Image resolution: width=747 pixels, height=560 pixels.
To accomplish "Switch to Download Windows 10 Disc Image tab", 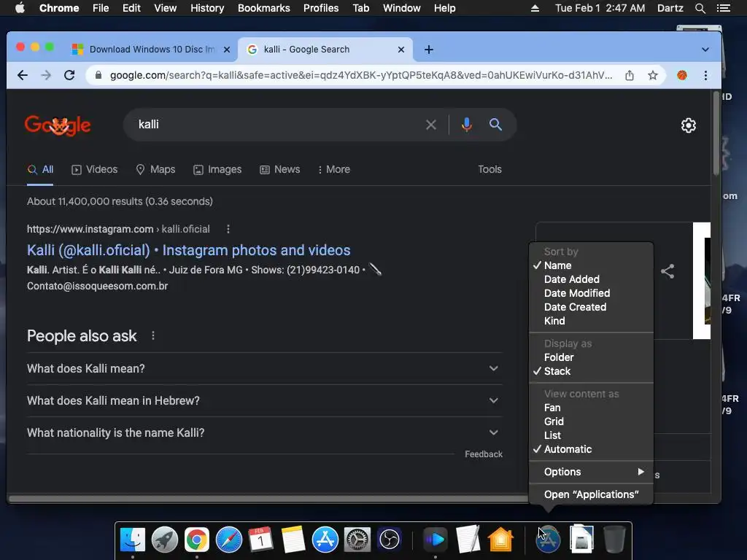I will 152,50.
